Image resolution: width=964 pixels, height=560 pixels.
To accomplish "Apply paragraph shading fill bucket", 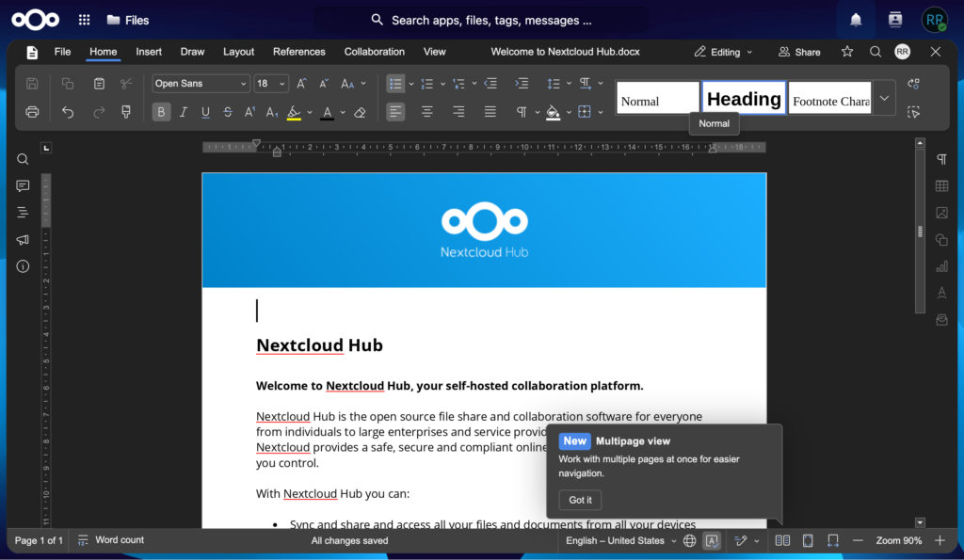I will pos(553,112).
